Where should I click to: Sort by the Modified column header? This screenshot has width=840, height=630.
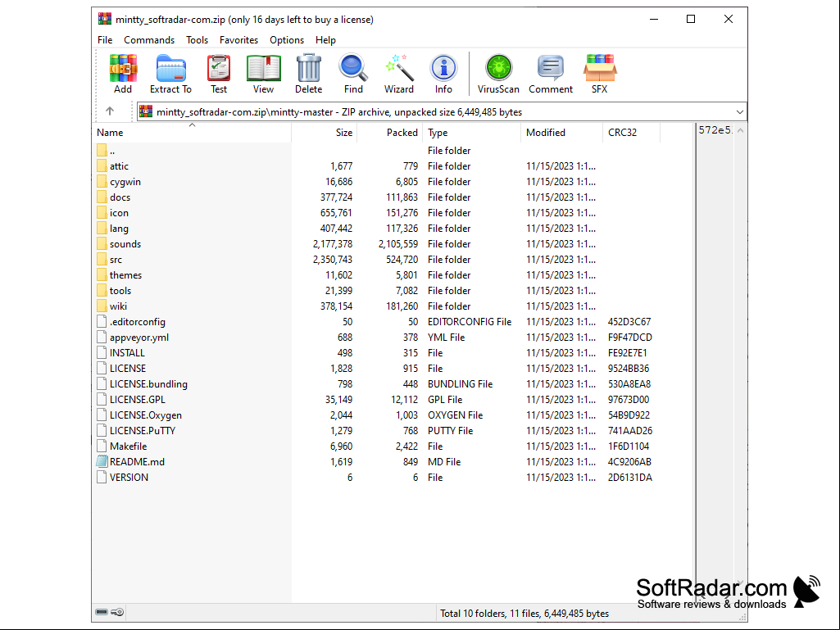tap(561, 133)
